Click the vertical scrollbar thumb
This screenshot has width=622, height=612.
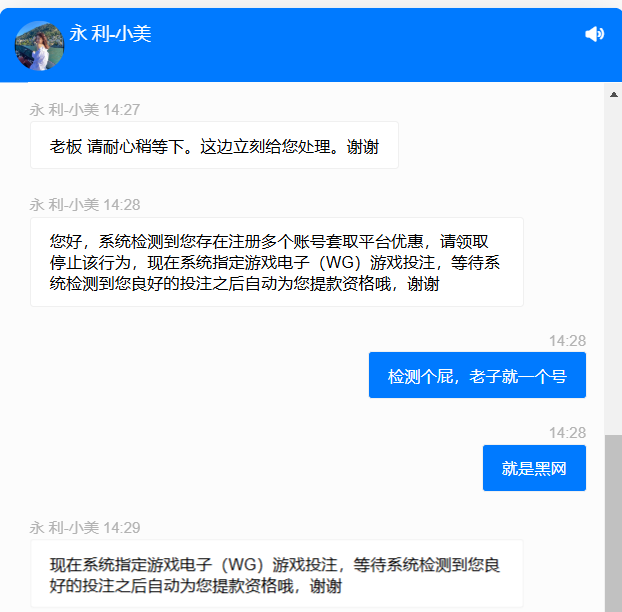[x=613, y=523]
